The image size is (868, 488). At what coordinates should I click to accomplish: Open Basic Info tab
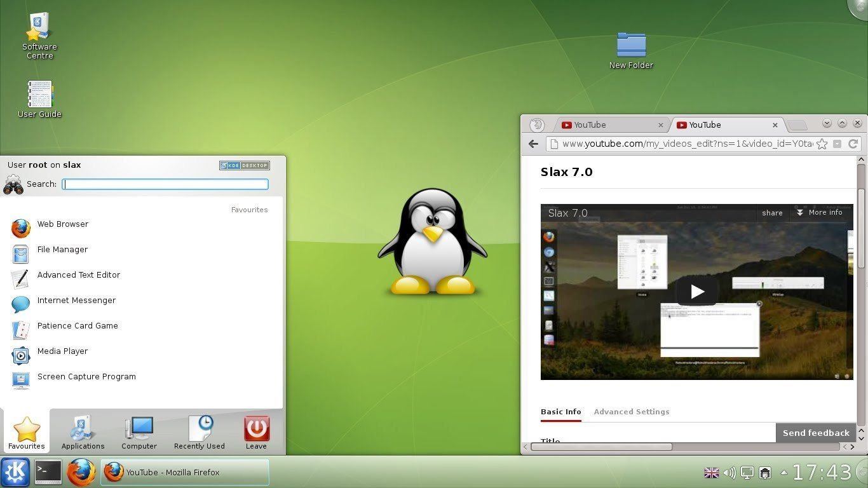point(560,412)
